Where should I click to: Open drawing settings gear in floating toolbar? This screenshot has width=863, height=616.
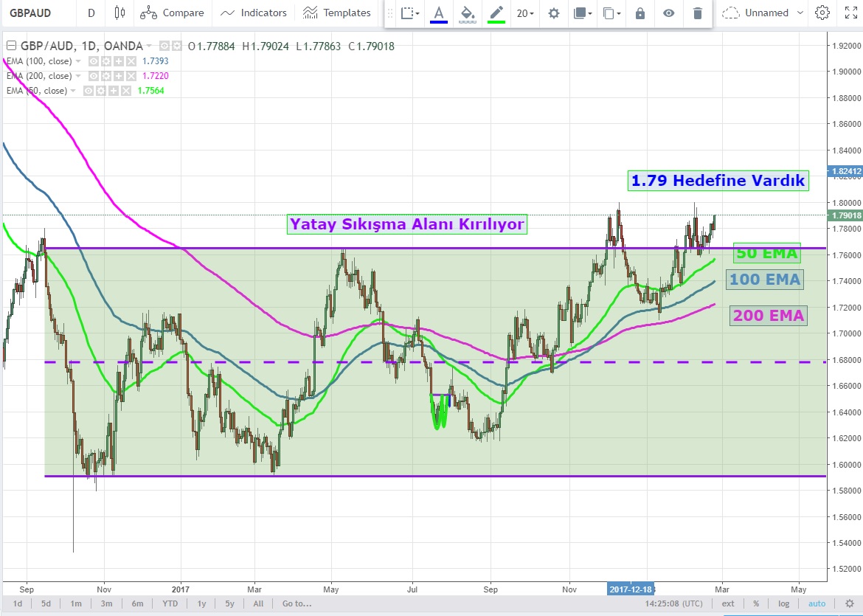click(554, 13)
